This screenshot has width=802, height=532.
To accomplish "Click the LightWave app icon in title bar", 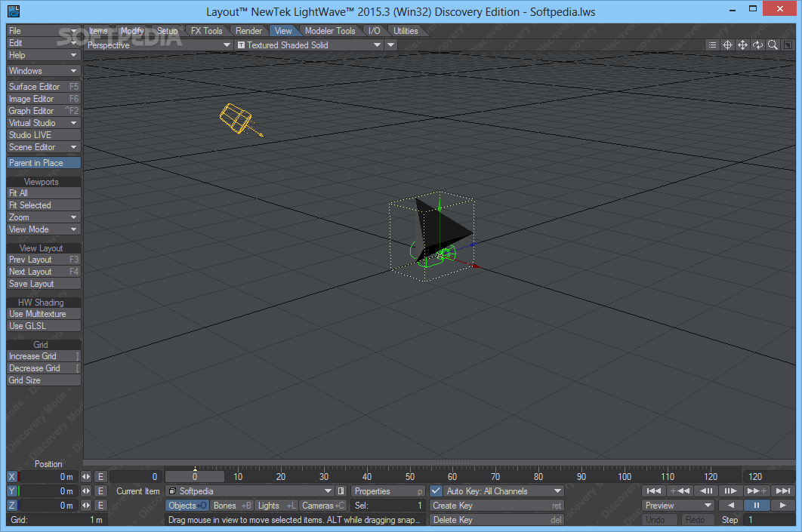I will coord(14,11).
